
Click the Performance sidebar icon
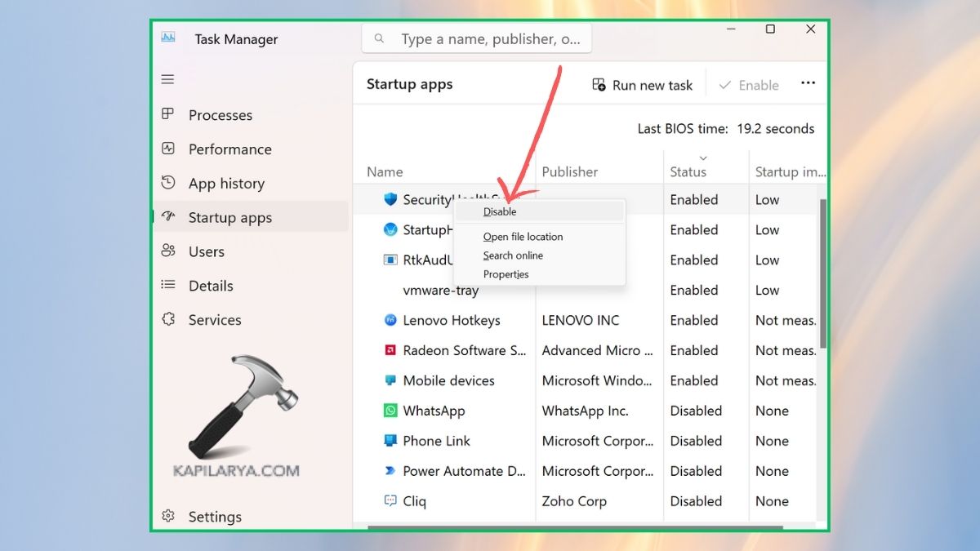(168, 149)
